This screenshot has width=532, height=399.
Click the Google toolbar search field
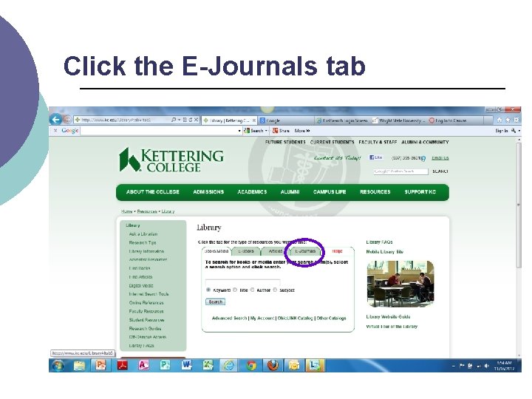click(158, 131)
